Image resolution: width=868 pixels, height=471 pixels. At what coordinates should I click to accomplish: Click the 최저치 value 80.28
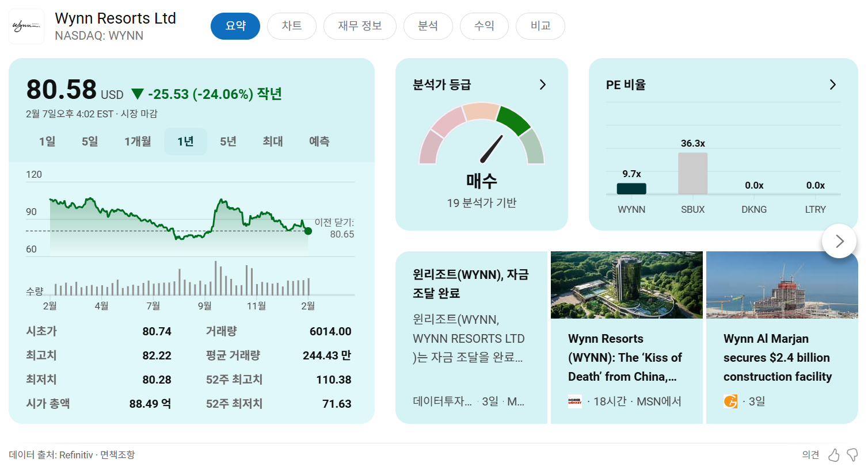click(x=157, y=380)
